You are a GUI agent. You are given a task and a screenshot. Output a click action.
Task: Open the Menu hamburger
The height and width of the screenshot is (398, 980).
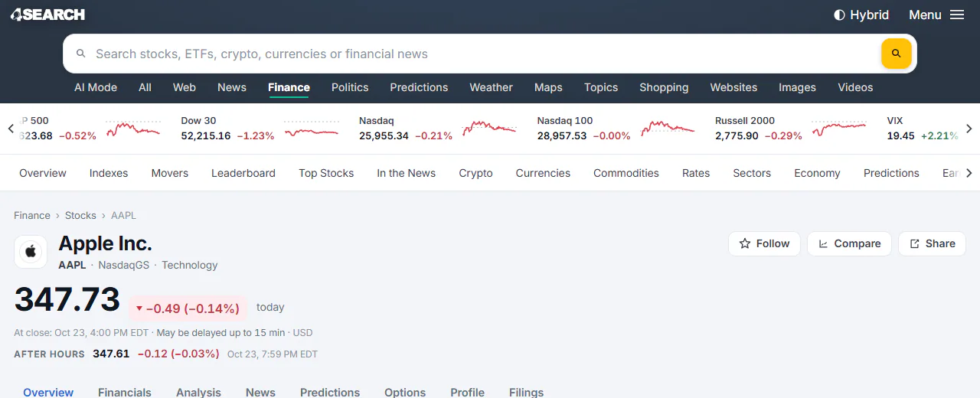(x=936, y=15)
